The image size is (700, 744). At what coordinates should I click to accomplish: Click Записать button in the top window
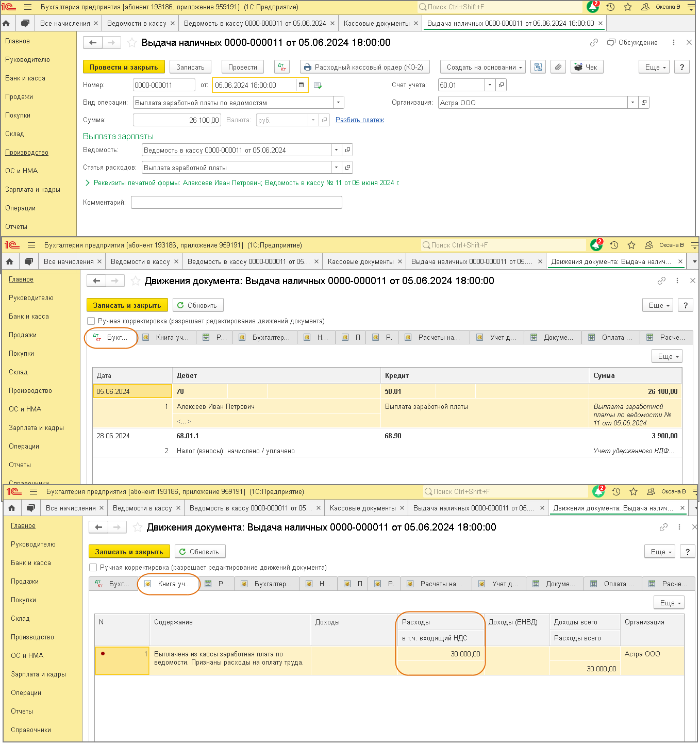(x=190, y=67)
